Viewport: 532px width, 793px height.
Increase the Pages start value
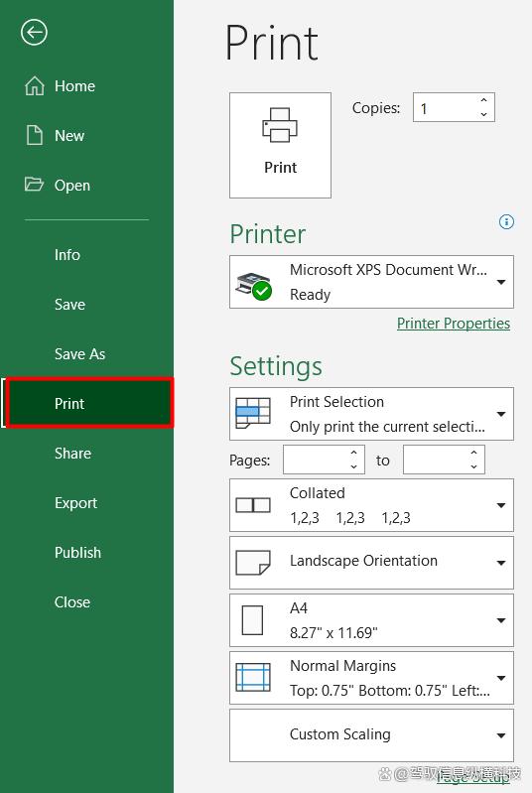click(354, 453)
